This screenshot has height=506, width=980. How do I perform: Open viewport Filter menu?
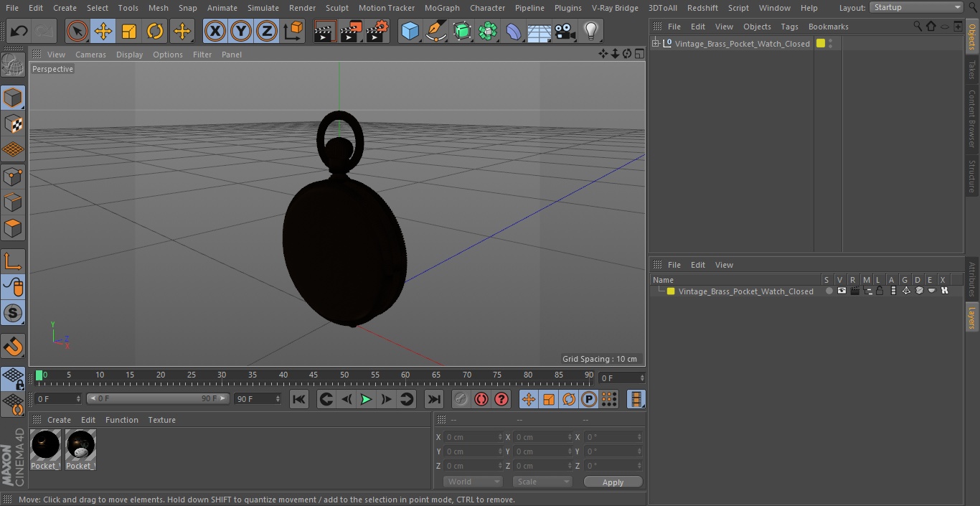pyautogui.click(x=202, y=55)
